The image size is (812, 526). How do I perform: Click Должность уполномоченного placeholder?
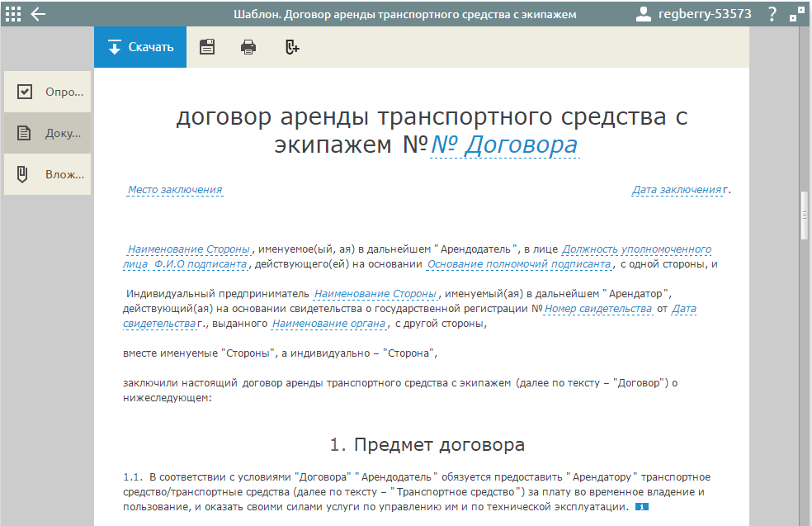coord(636,249)
